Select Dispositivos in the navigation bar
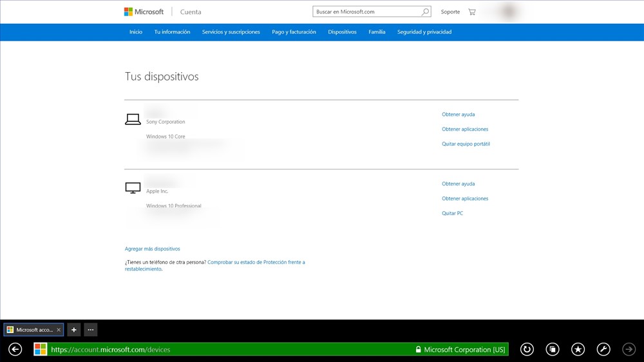The width and height of the screenshot is (644, 362). click(x=342, y=32)
